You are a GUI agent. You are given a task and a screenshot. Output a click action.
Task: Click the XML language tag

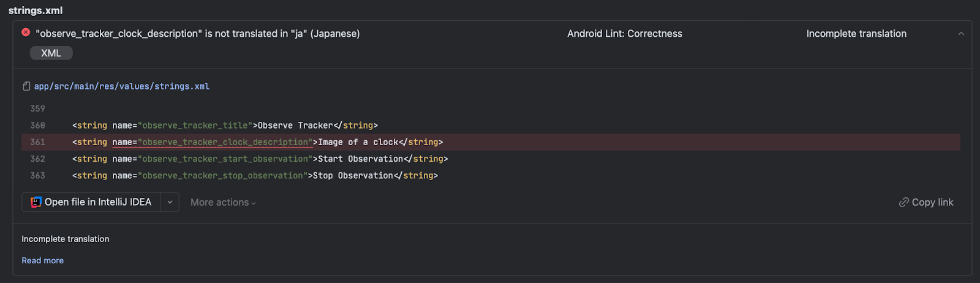click(x=51, y=53)
